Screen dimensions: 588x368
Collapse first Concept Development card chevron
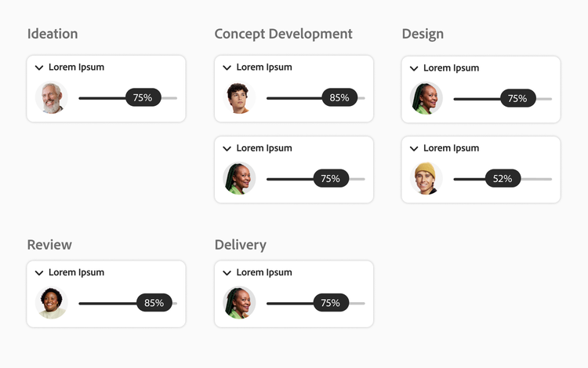[x=227, y=68]
